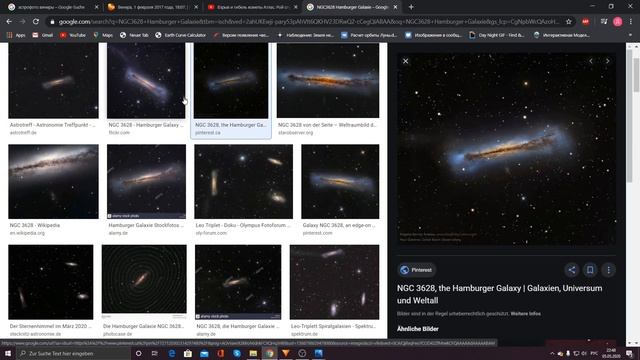Open Microsoft Store from taskbar
The height and width of the screenshot is (360, 640).
click(x=188, y=353)
